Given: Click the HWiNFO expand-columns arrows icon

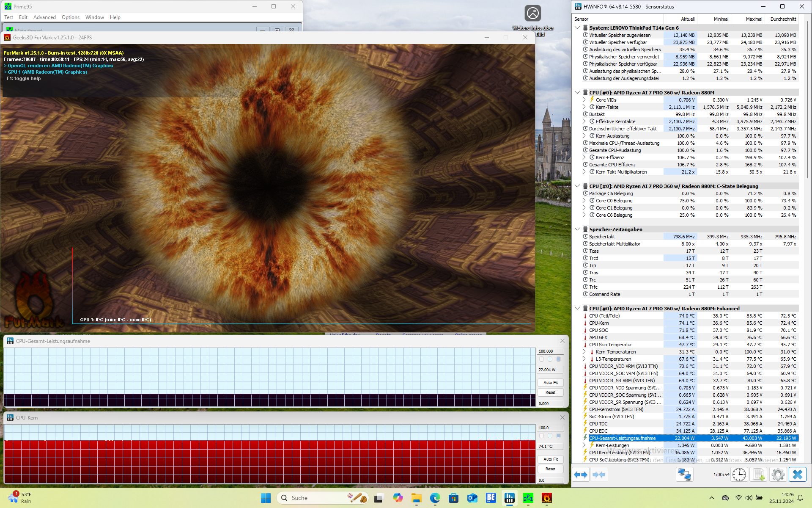Looking at the screenshot, I should (581, 475).
